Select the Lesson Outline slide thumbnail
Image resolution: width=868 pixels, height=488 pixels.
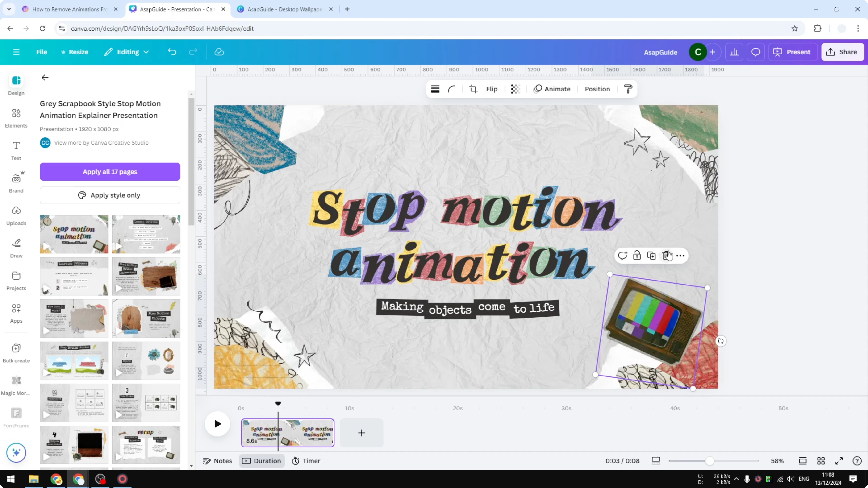(146, 234)
